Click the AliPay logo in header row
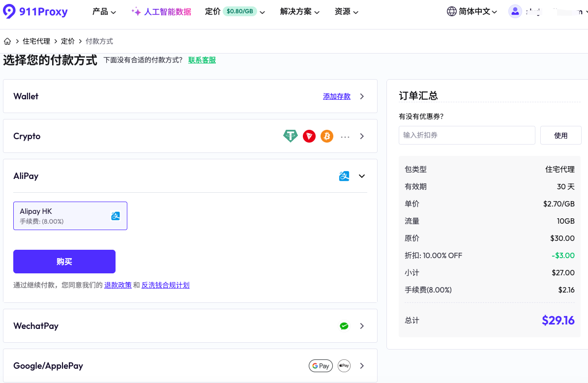This screenshot has height=383, width=588. tap(344, 176)
